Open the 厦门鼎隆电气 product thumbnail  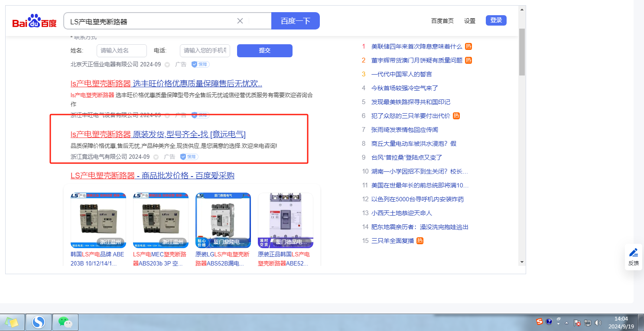(x=223, y=220)
